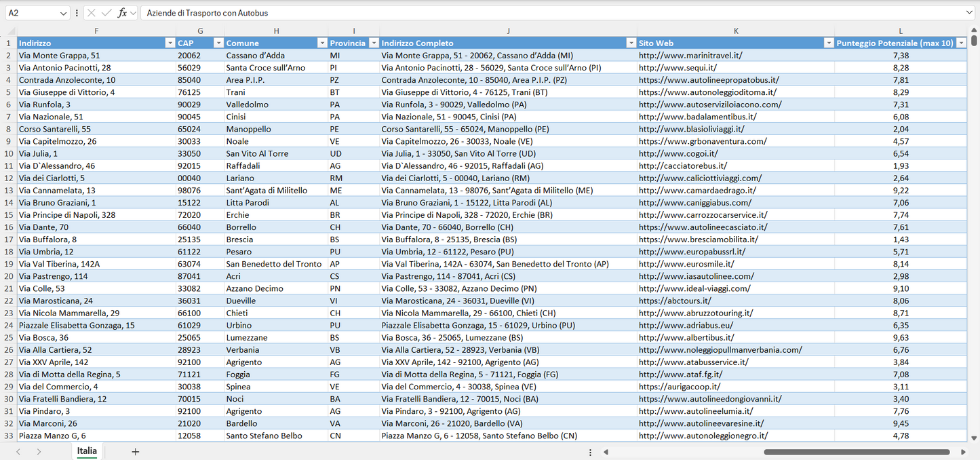Click the Insert Function fx icon
The height and width of the screenshot is (460, 980).
[x=122, y=13]
